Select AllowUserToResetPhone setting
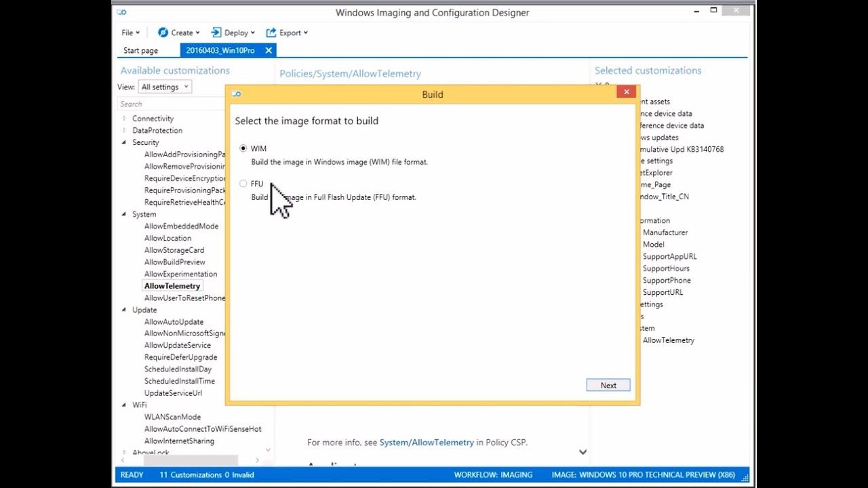868x488 pixels. 184,298
